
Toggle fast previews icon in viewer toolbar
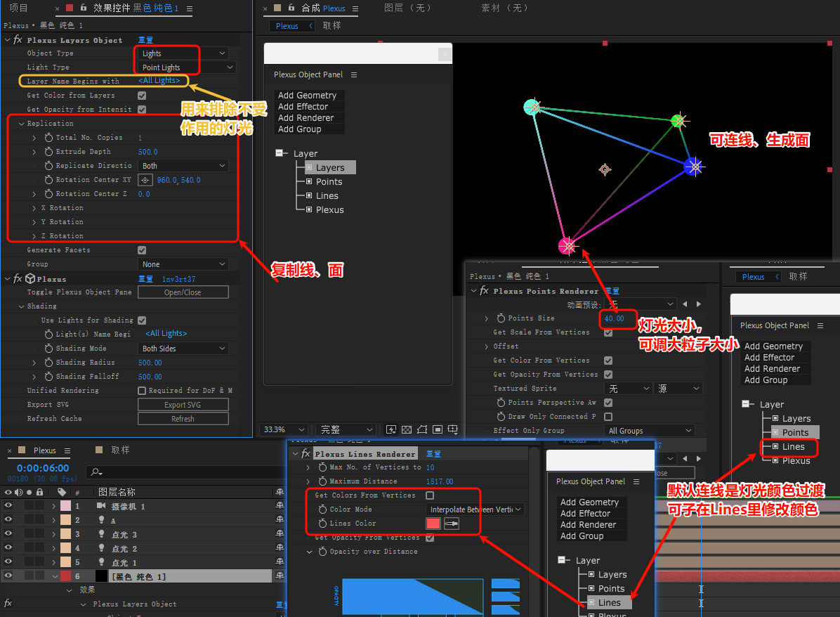(391, 429)
